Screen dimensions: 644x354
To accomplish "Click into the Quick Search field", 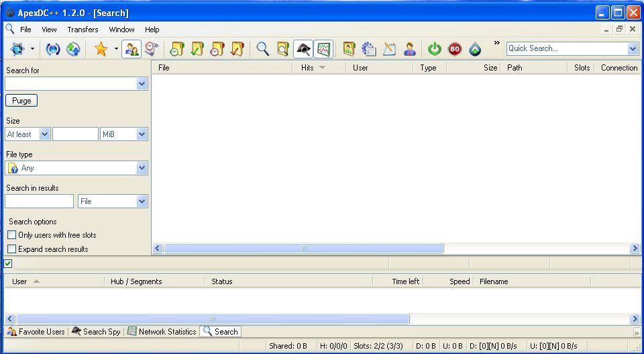I will (568, 48).
